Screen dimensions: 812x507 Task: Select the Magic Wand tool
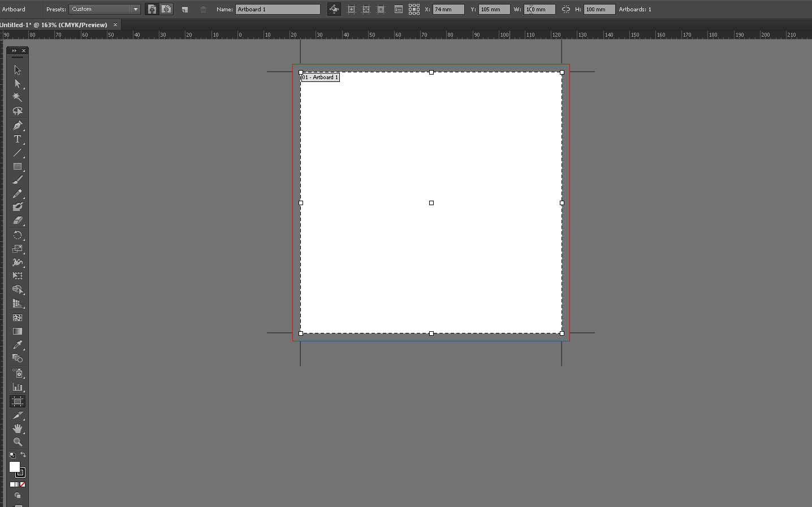(x=17, y=97)
